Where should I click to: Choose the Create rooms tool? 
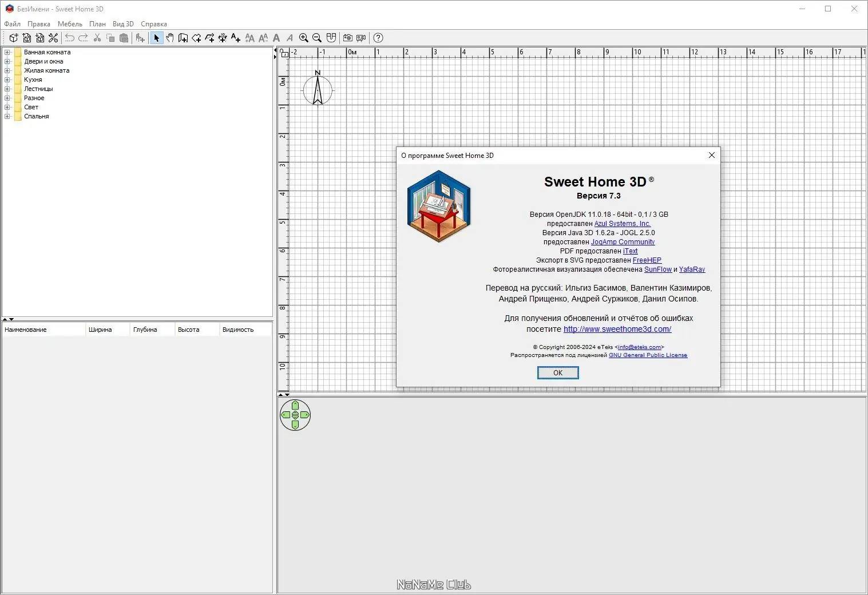point(196,38)
